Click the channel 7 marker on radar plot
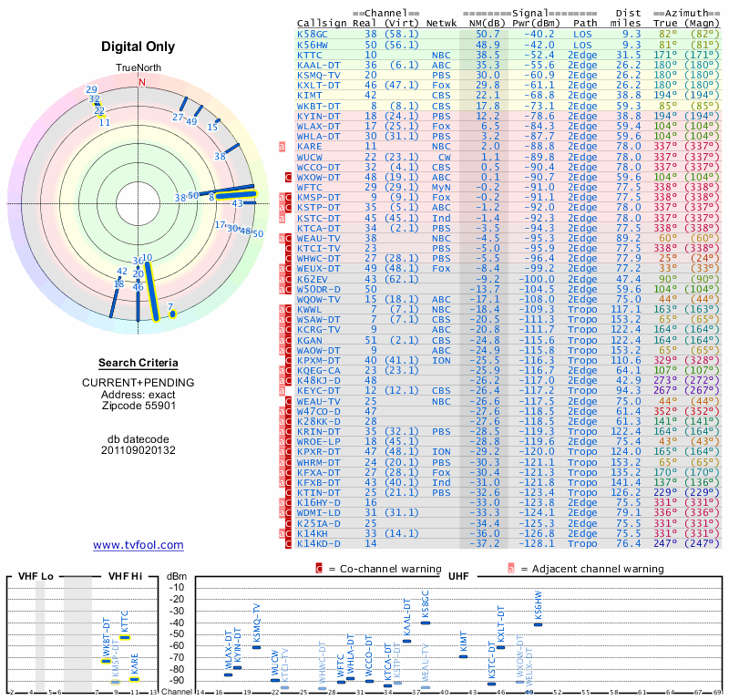Screen dimensions: 729x700 172,314
